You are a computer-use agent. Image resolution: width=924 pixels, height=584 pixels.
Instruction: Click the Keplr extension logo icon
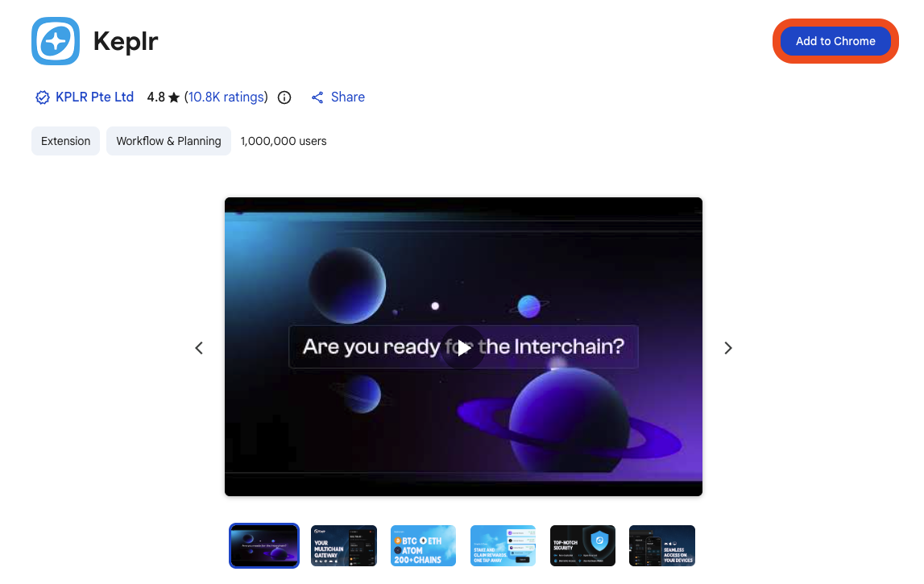click(56, 41)
